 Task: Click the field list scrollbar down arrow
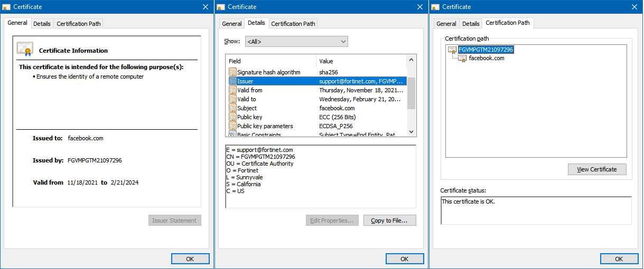pos(412,132)
